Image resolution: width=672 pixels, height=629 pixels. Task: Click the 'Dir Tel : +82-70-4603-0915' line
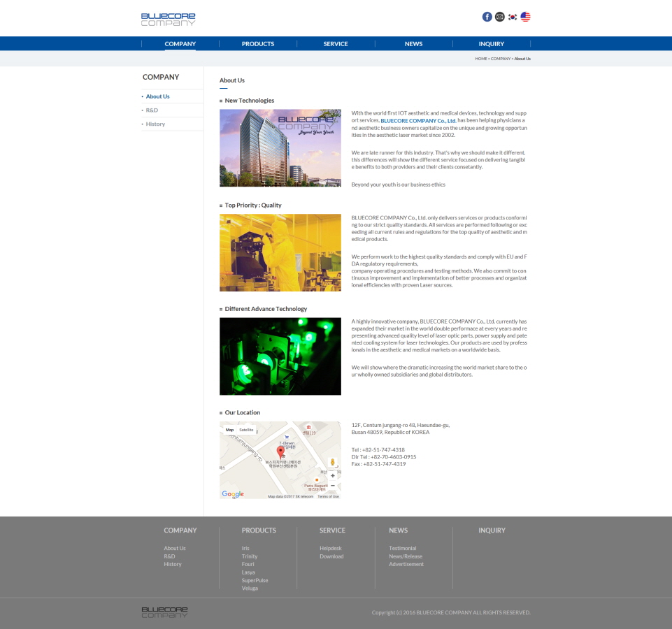point(384,457)
